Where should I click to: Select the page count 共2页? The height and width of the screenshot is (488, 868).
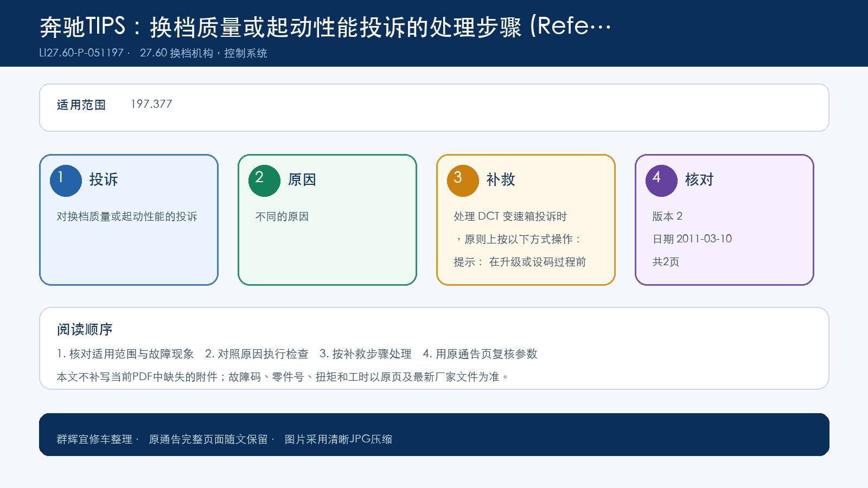coord(666,262)
